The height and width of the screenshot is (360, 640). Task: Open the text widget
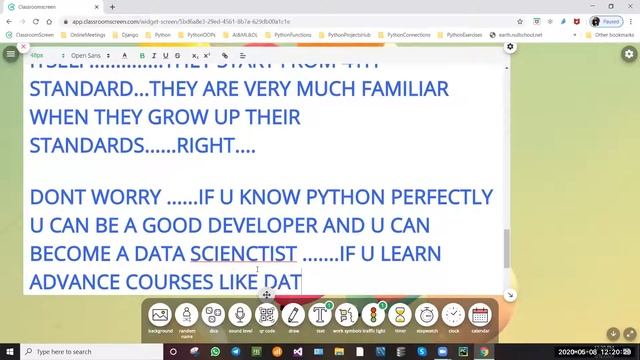[x=320, y=315]
